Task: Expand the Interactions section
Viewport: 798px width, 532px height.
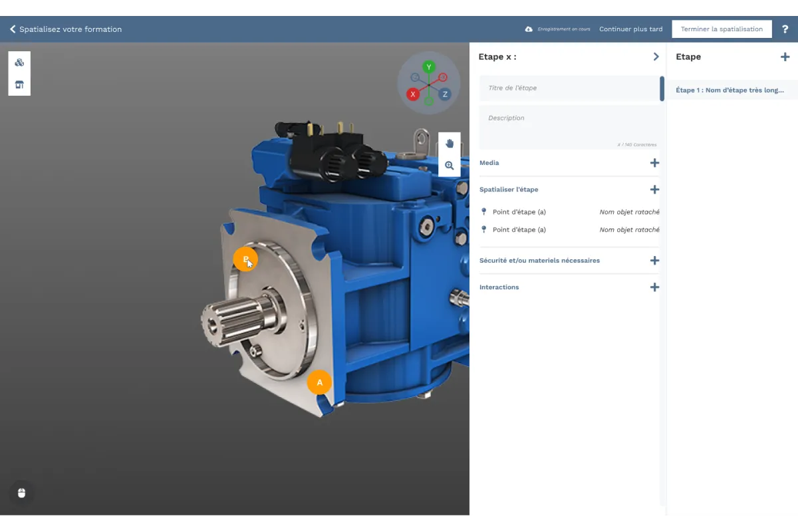Action: [654, 287]
